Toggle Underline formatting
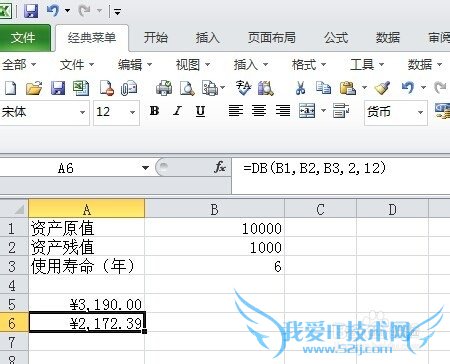450x364 pixels. [200, 111]
